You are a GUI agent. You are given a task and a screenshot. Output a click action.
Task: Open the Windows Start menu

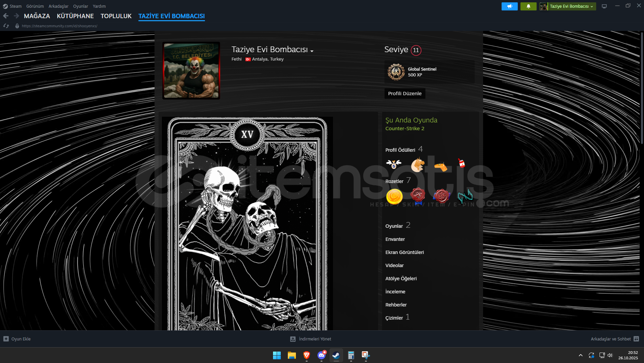click(x=277, y=355)
